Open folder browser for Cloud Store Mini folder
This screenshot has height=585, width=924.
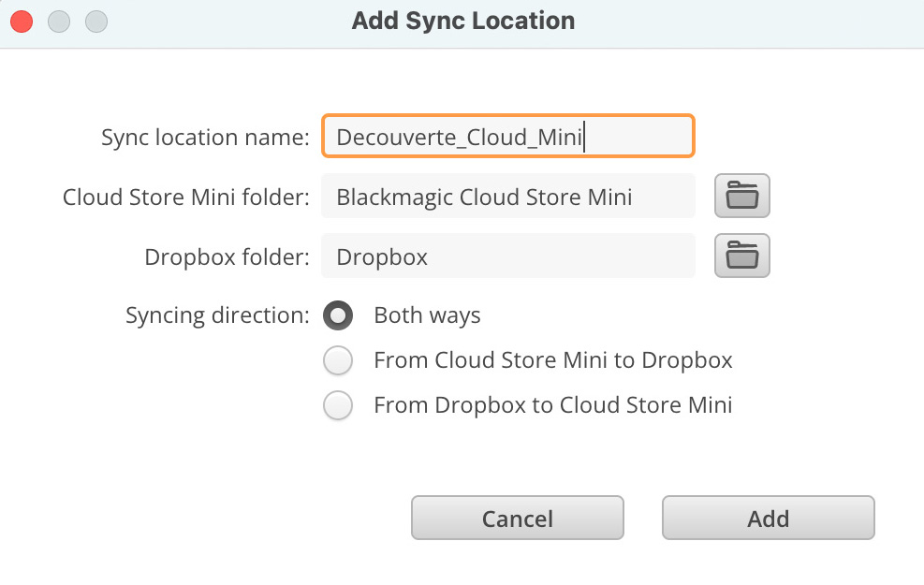tap(741, 197)
